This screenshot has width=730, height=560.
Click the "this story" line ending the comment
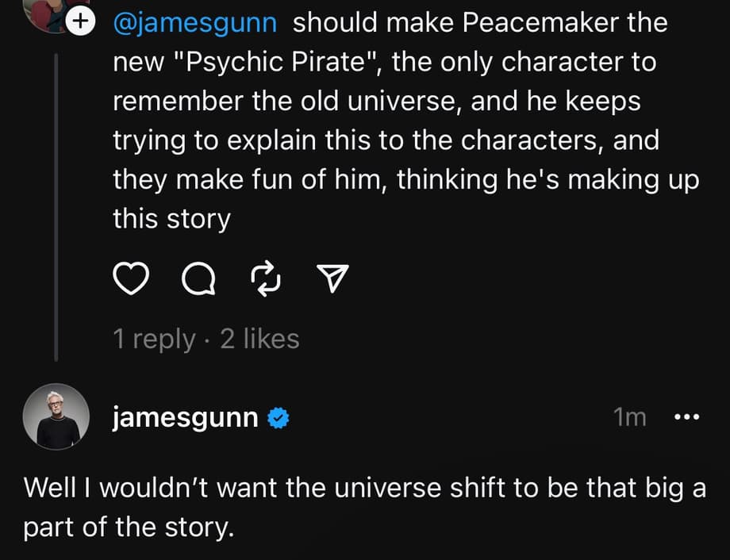(x=171, y=219)
